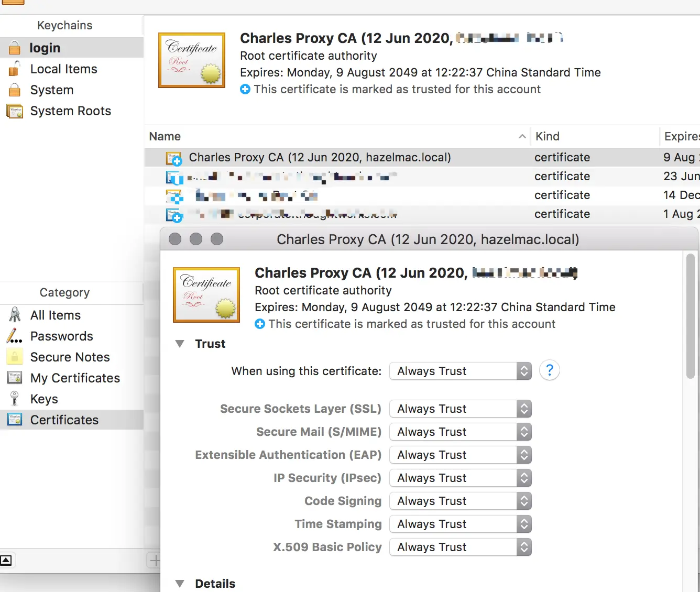Screen dimensions: 700x592
Task: Click the Secure Notes yellow note icon
Action: coord(15,356)
